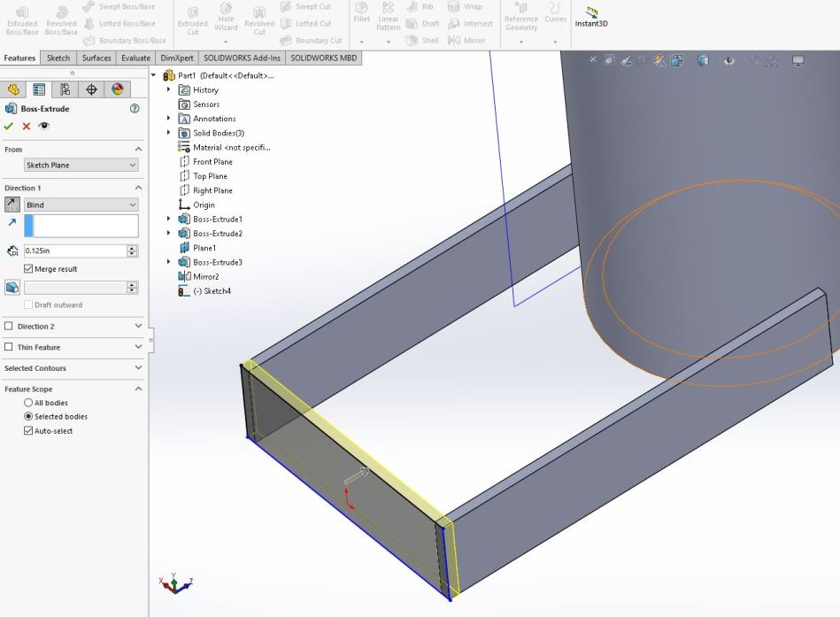Click the Instant3D toolbar icon

pyautogui.click(x=590, y=17)
